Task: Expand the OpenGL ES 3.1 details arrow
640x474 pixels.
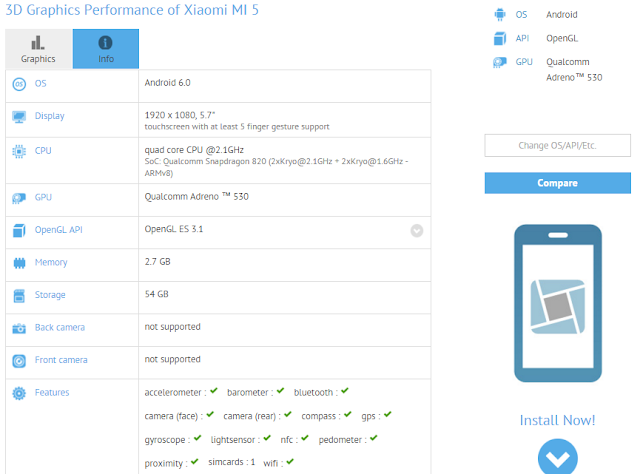Action: point(417,231)
